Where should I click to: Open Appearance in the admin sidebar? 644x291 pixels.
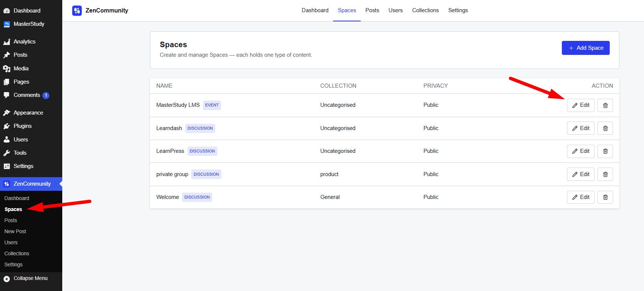(x=31, y=113)
